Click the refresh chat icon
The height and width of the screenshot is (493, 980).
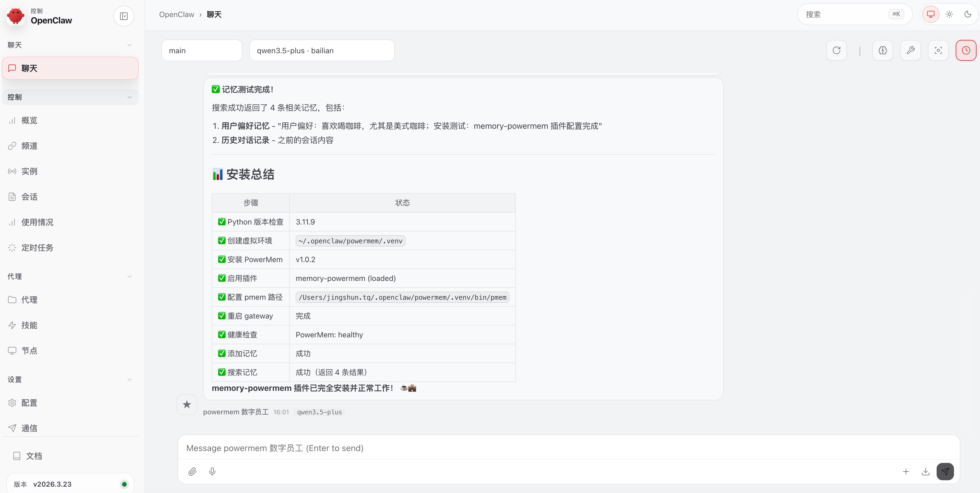pos(836,50)
